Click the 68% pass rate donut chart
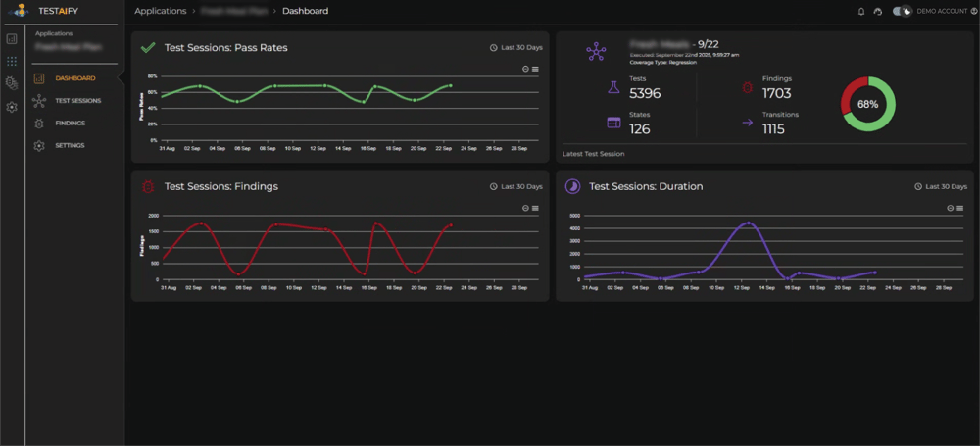This screenshot has width=980, height=446. coord(867,103)
